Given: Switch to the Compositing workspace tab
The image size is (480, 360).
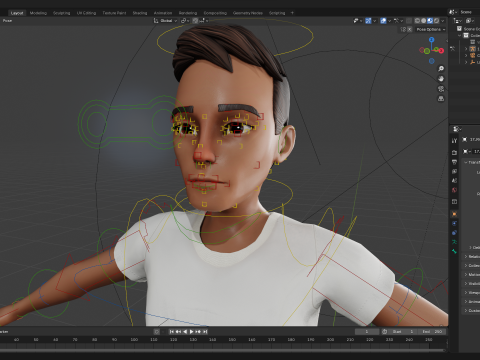Looking at the screenshot, I should click(215, 13).
